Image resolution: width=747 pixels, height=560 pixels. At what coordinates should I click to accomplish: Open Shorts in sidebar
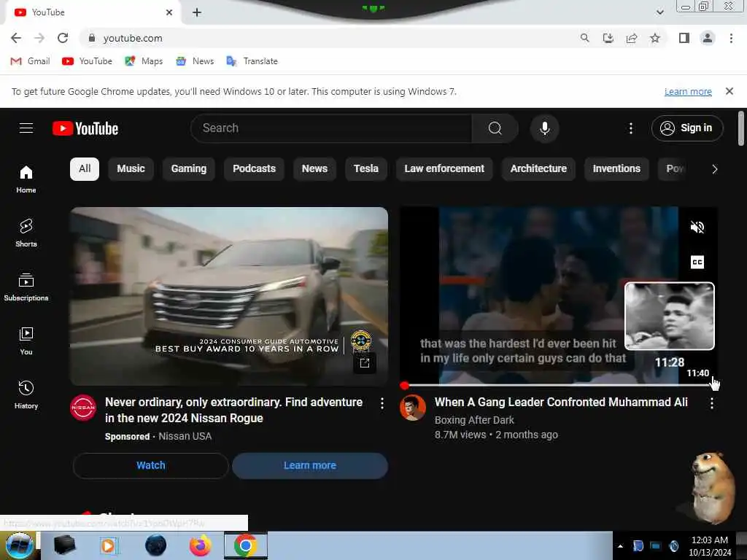coord(26,233)
